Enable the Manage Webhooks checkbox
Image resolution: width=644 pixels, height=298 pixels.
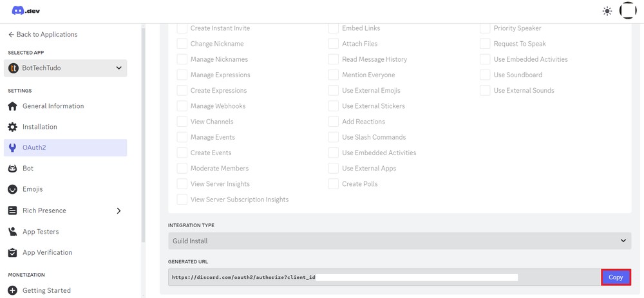point(182,106)
